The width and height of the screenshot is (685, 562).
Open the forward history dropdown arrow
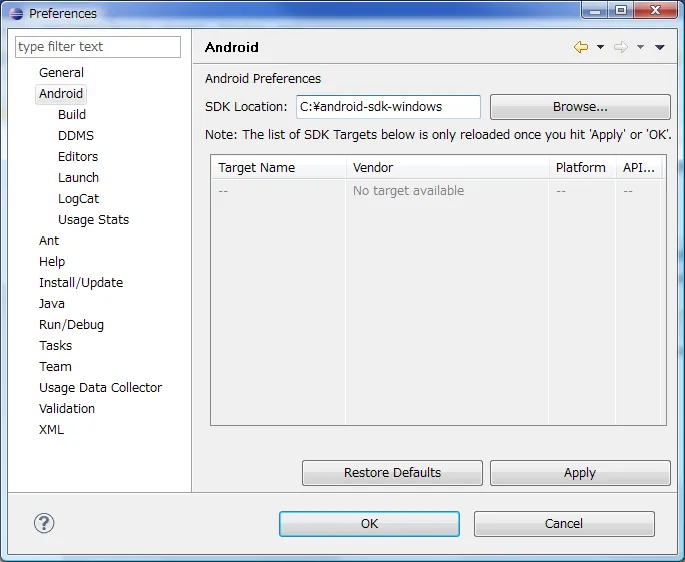pyautogui.click(x=640, y=47)
